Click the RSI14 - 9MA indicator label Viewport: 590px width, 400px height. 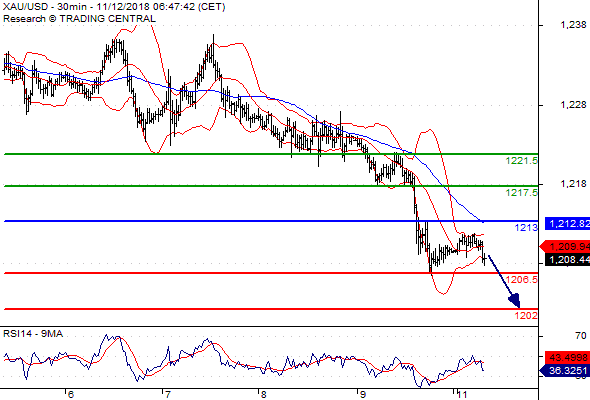[33, 334]
